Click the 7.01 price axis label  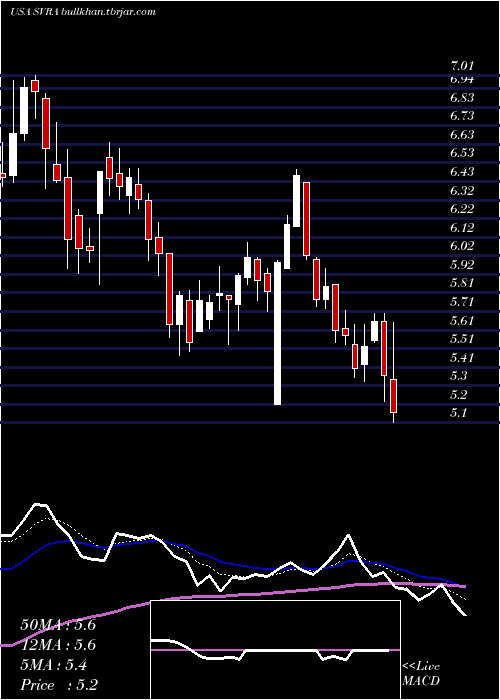tap(462, 67)
